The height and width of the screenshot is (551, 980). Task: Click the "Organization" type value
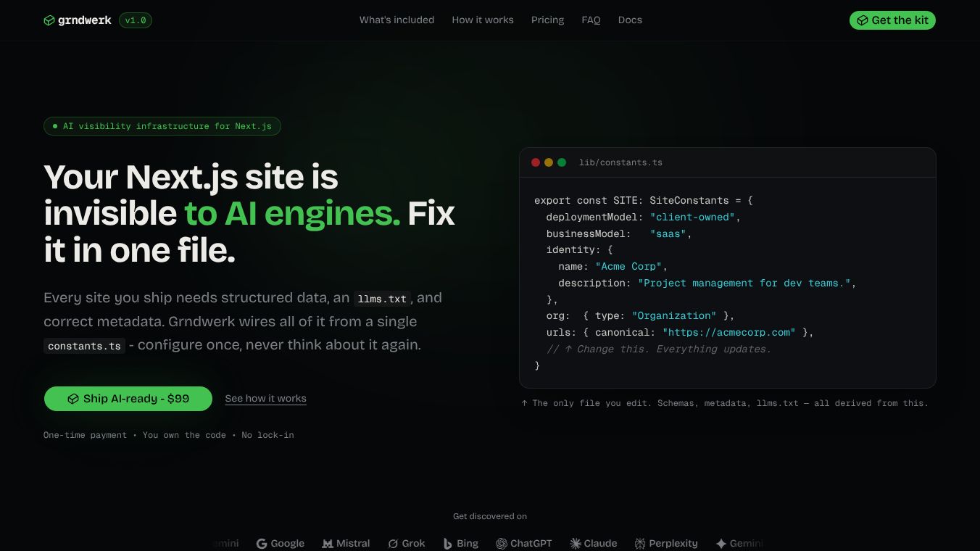pyautogui.click(x=674, y=315)
